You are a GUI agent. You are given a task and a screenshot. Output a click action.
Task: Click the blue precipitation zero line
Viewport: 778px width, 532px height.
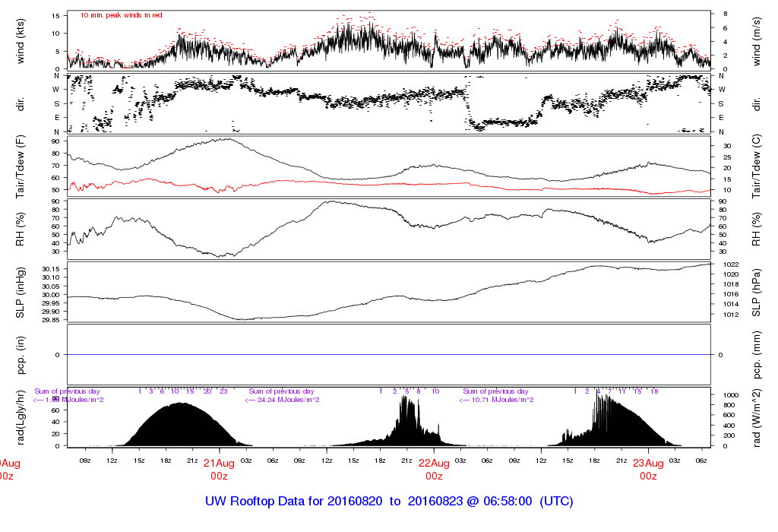pos(388,355)
